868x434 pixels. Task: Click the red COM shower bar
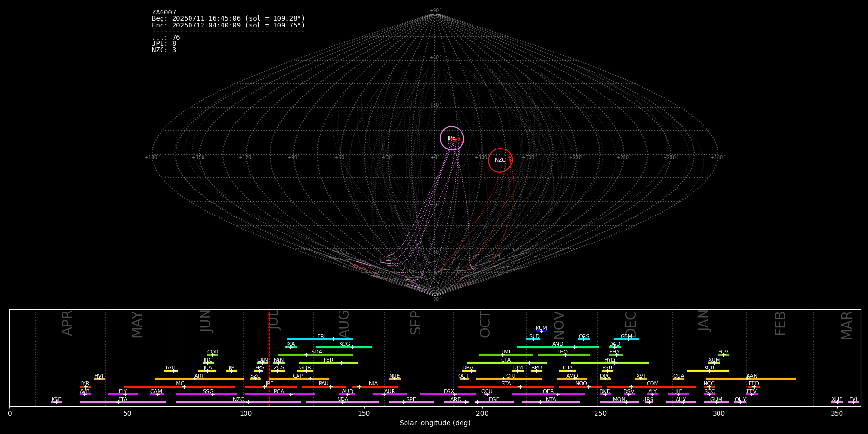pyautogui.click(x=651, y=387)
